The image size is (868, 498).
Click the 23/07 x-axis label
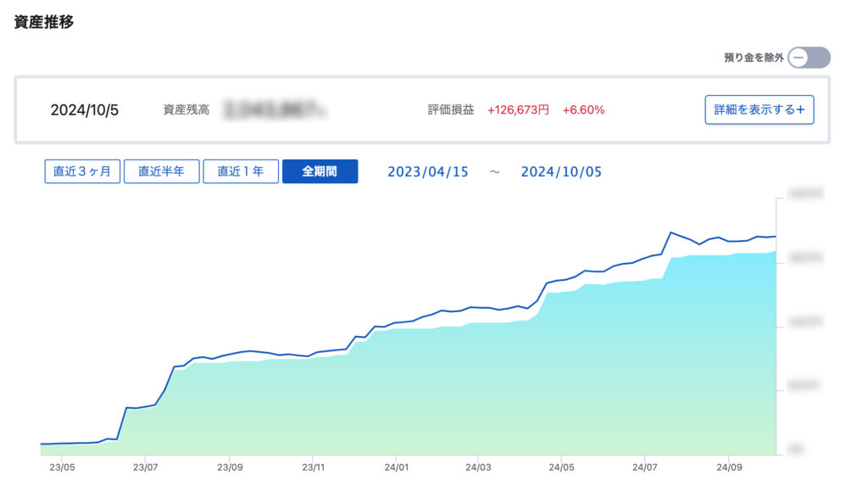pyautogui.click(x=146, y=467)
